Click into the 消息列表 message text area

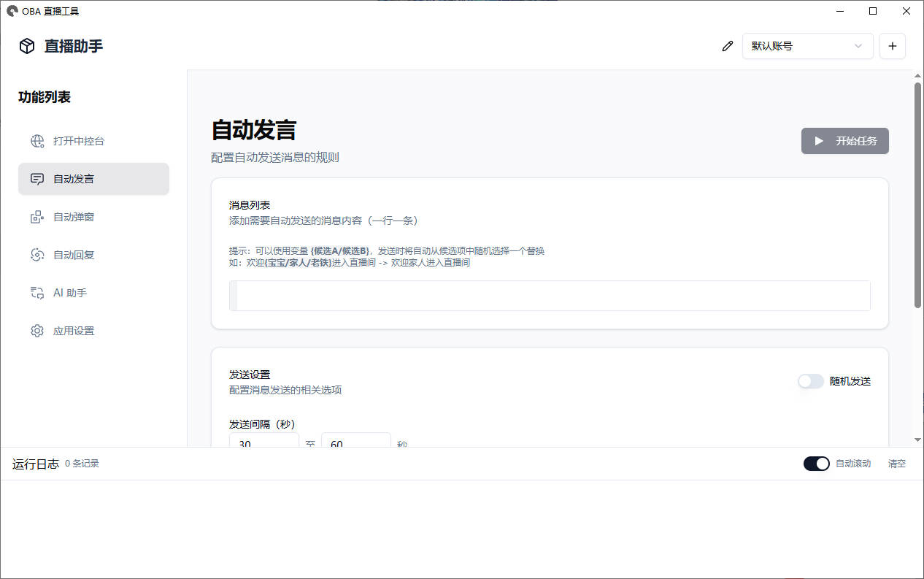pyautogui.click(x=550, y=296)
